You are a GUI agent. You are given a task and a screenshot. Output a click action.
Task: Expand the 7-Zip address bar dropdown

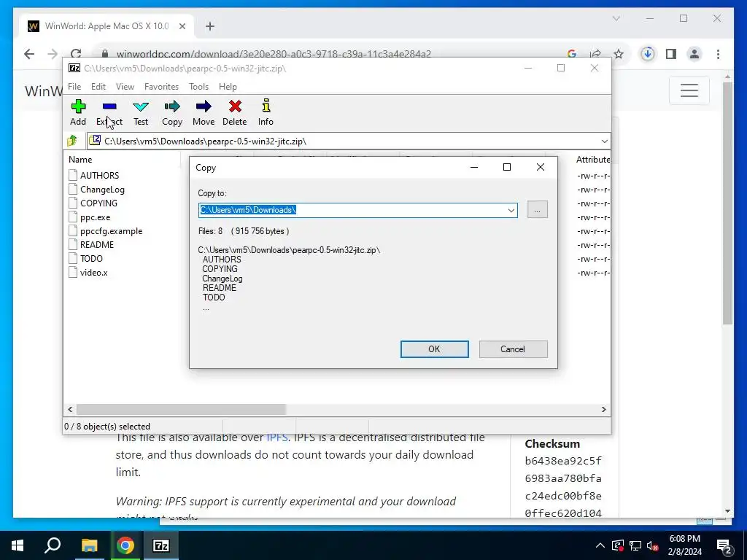click(x=604, y=141)
